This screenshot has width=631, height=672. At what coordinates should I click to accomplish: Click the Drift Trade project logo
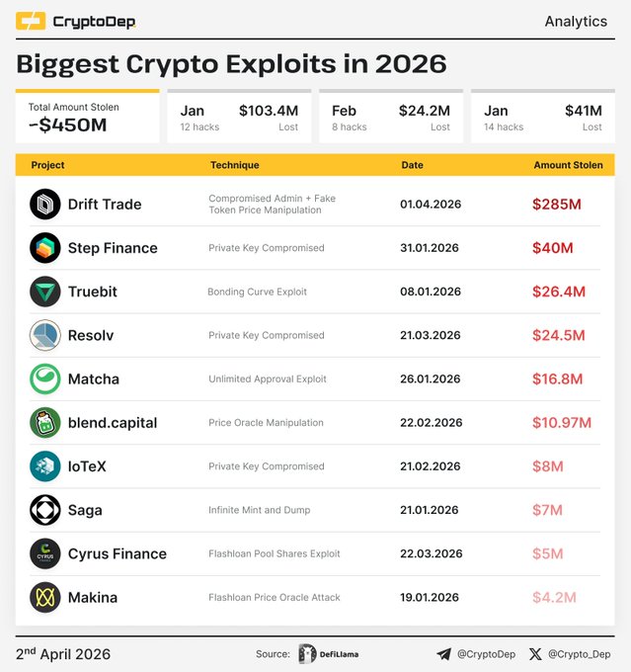pyautogui.click(x=45, y=205)
